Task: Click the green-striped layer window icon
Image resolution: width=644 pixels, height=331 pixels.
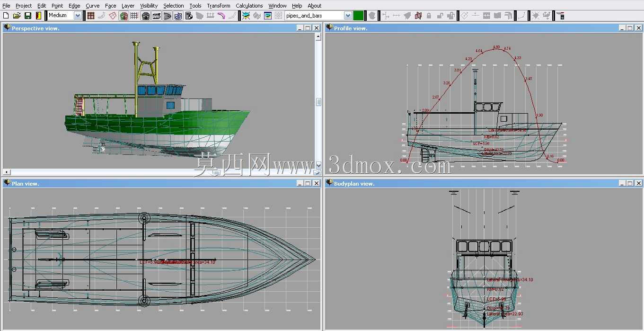Action: point(268,16)
